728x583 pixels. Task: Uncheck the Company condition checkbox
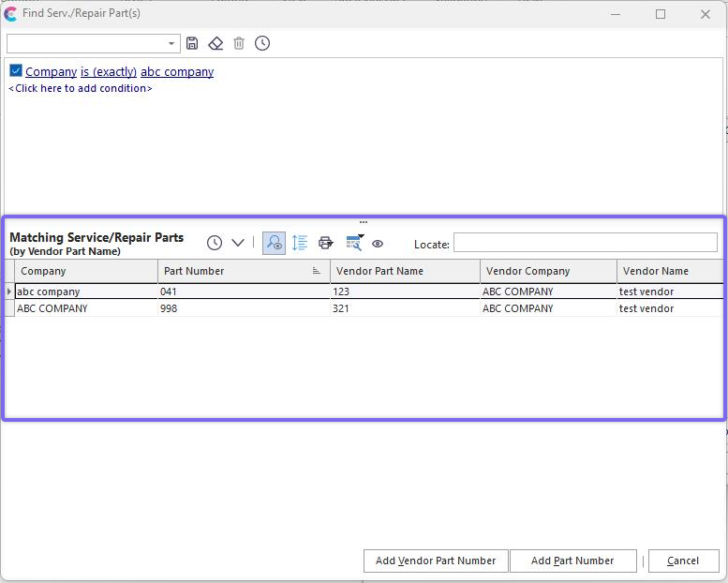[16, 71]
